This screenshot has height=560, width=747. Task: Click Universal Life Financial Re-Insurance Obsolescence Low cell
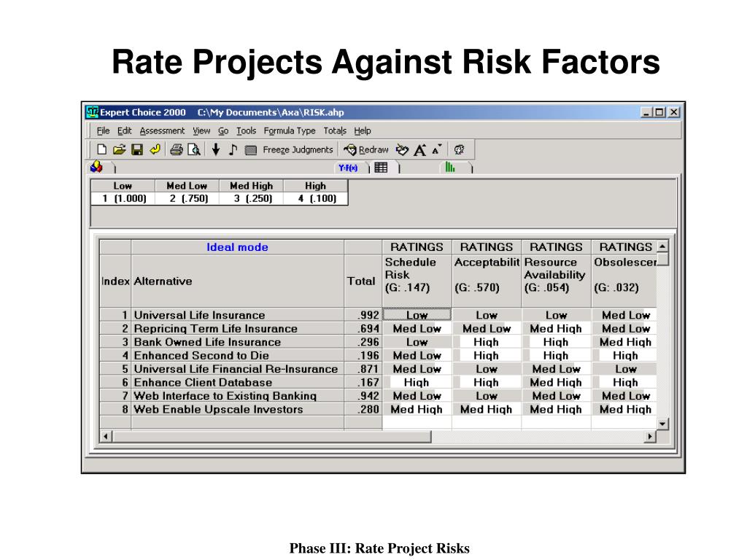tap(624, 368)
